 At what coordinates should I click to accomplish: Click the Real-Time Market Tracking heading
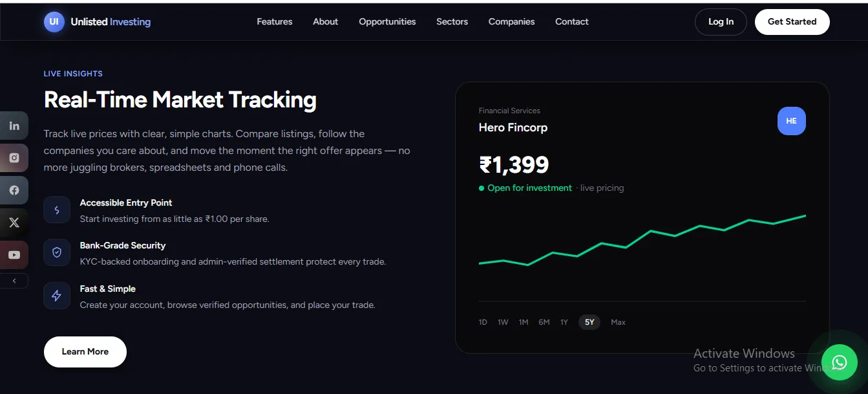180,100
